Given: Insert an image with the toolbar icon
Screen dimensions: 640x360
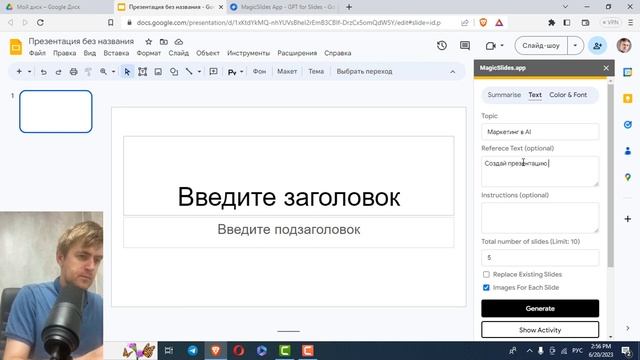Looking at the screenshot, I should [x=158, y=72].
